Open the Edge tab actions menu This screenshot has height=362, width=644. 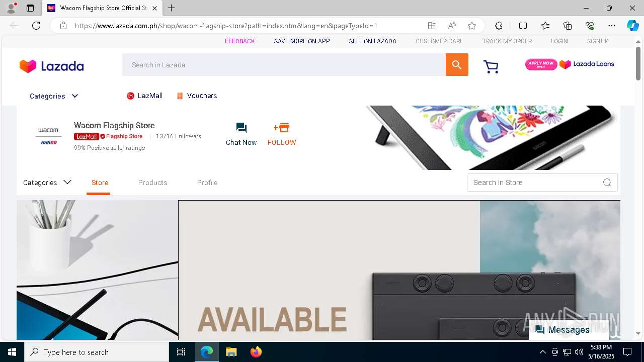(x=30, y=8)
